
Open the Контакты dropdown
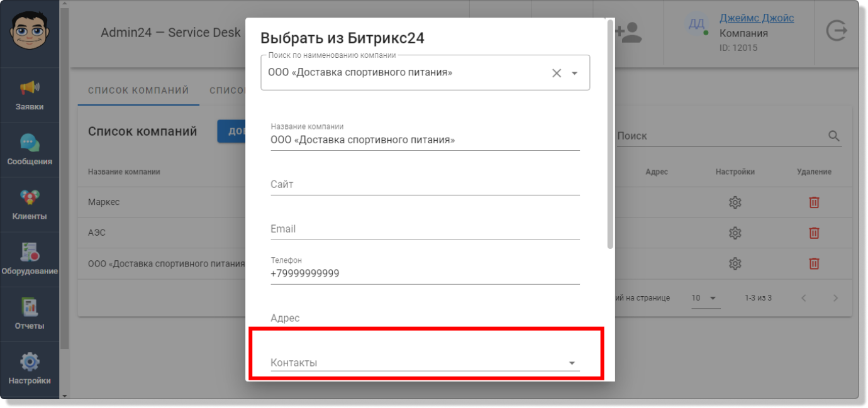point(425,363)
